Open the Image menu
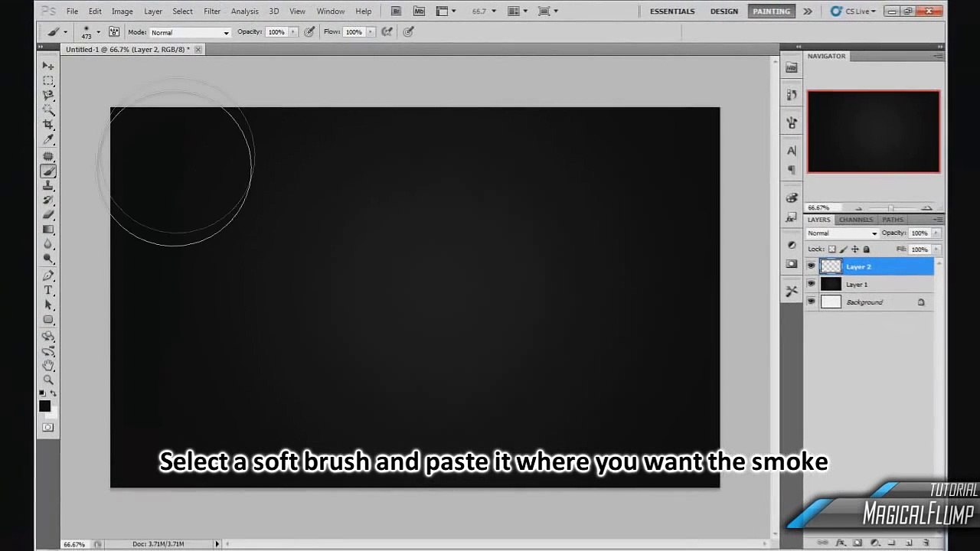The height and width of the screenshot is (551, 980). click(122, 11)
